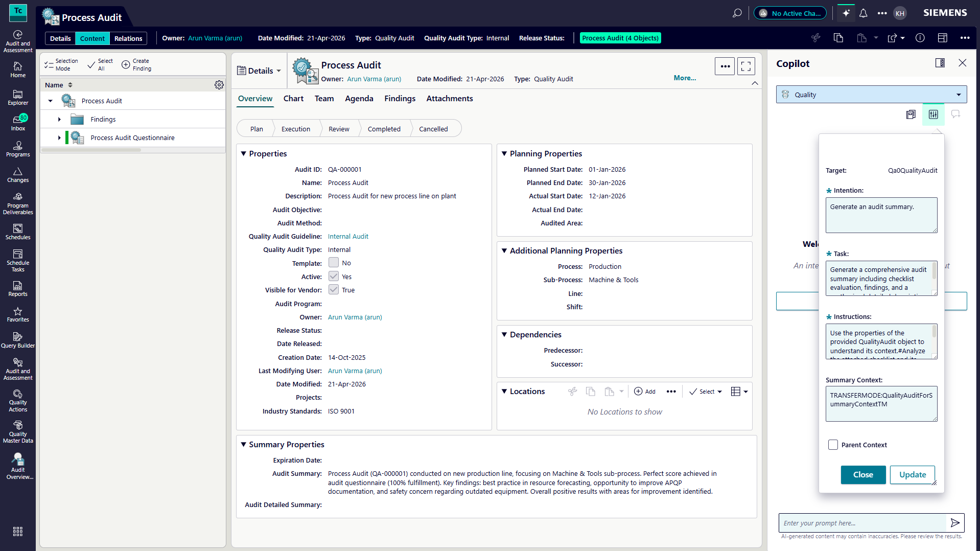This screenshot has height=551, width=980.
Task: Switch to the Attachments tab
Action: [x=449, y=98]
